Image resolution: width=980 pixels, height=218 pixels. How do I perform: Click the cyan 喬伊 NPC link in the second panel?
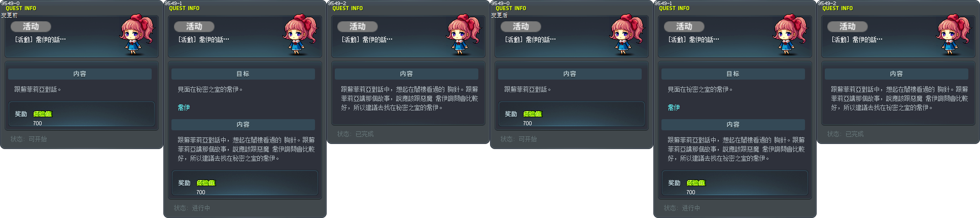click(184, 107)
